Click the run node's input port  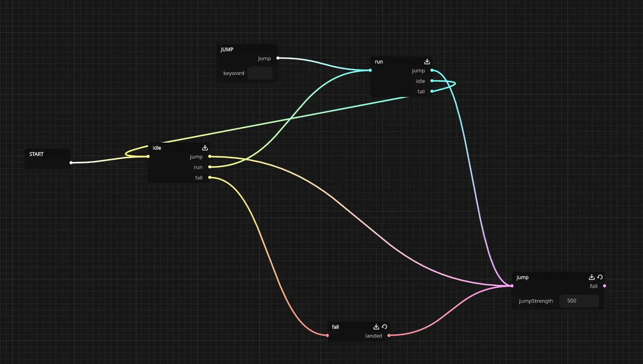370,70
